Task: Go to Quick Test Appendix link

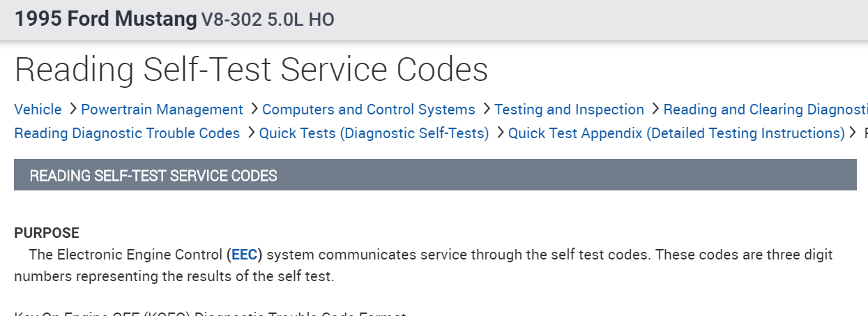Action: click(x=676, y=133)
